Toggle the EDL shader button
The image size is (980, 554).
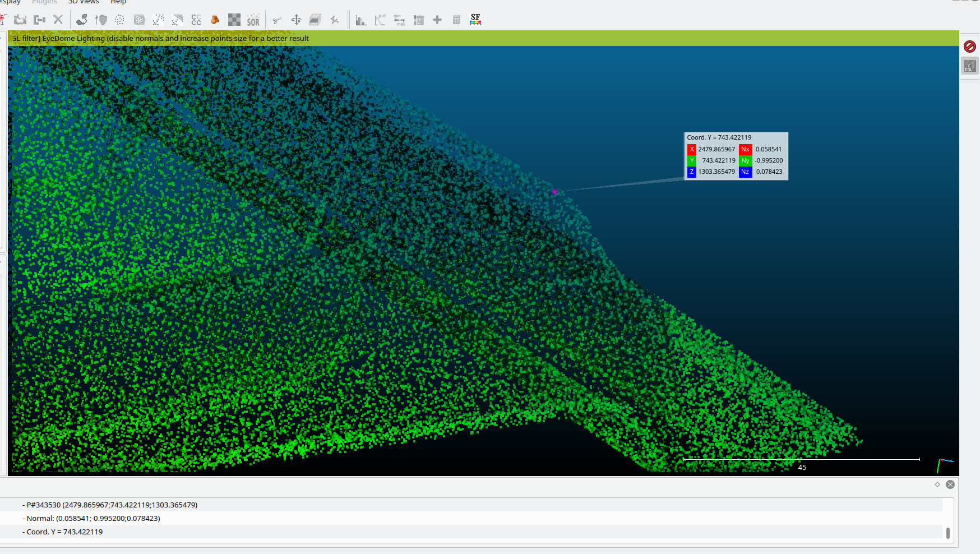[969, 66]
